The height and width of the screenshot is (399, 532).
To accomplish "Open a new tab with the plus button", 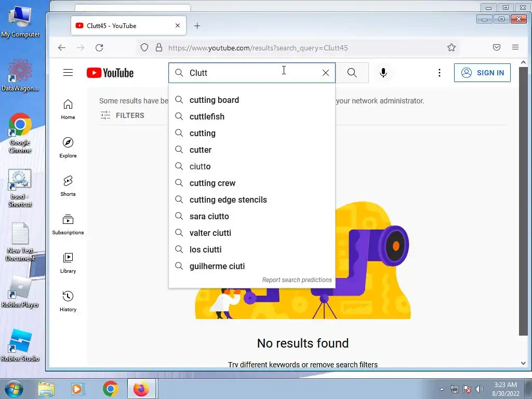I will (x=197, y=26).
